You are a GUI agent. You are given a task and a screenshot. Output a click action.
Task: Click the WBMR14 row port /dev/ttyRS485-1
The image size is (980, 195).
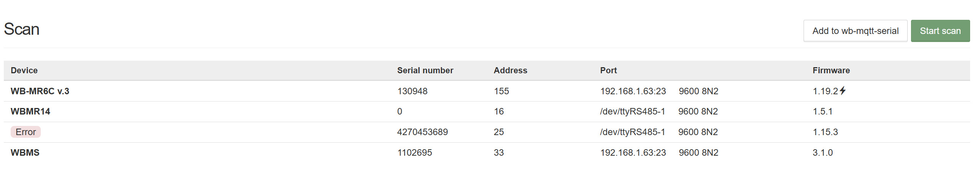point(632,111)
